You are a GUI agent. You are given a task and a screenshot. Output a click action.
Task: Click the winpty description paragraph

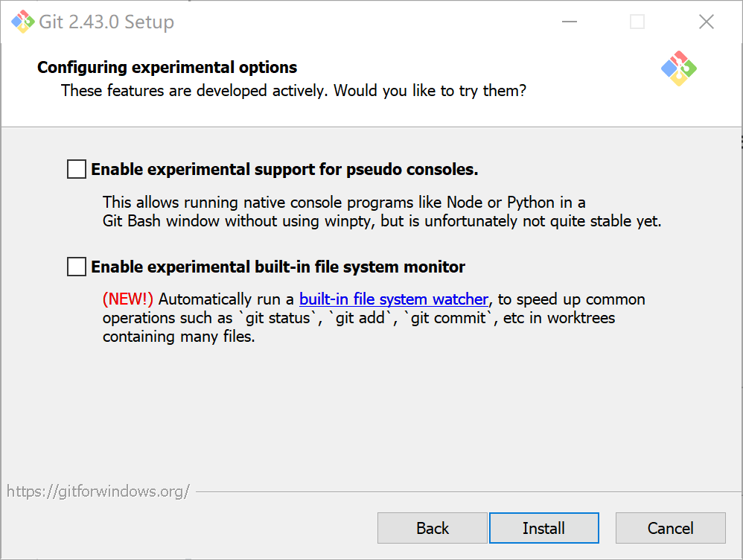tap(381, 211)
